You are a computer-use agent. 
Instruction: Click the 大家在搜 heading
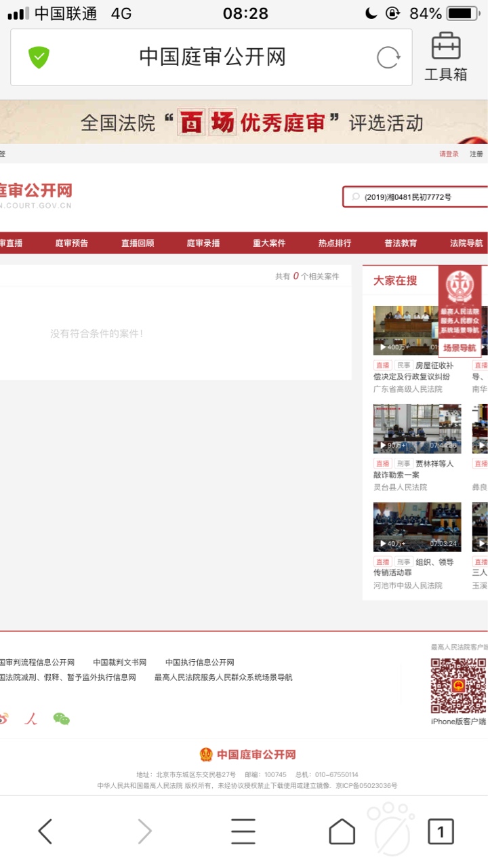point(395,281)
